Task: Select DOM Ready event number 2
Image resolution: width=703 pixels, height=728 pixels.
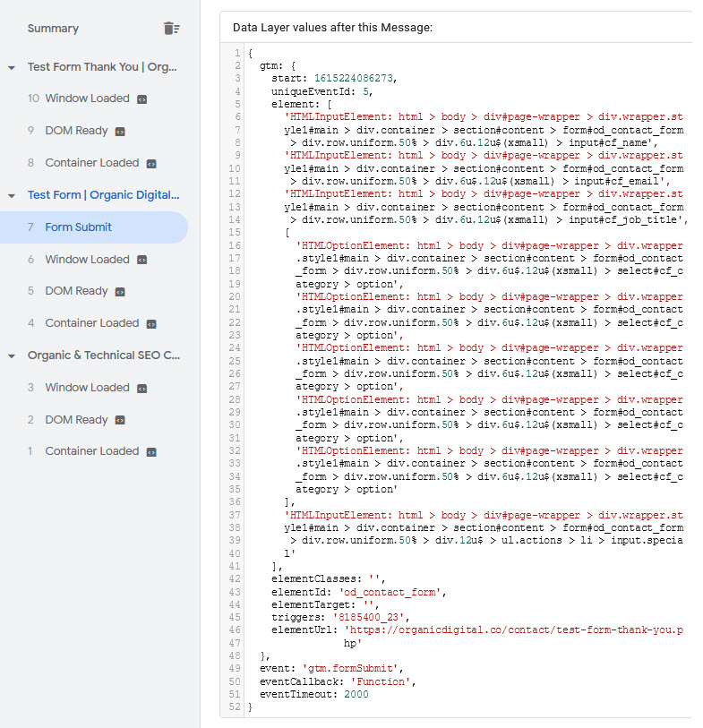Action: coord(76,419)
